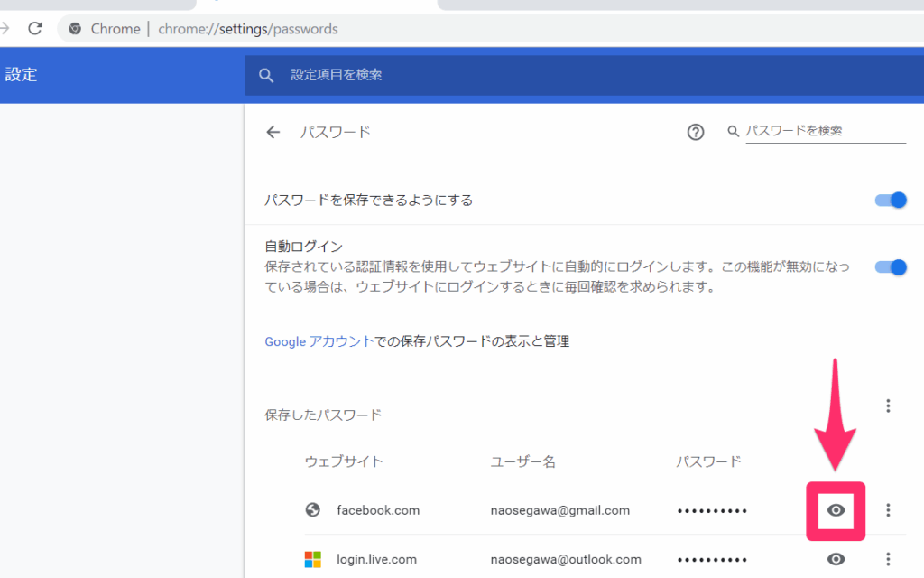The height and width of the screenshot is (578, 924).
Task: Focus the パスワードを検索 field
Action: click(x=825, y=131)
